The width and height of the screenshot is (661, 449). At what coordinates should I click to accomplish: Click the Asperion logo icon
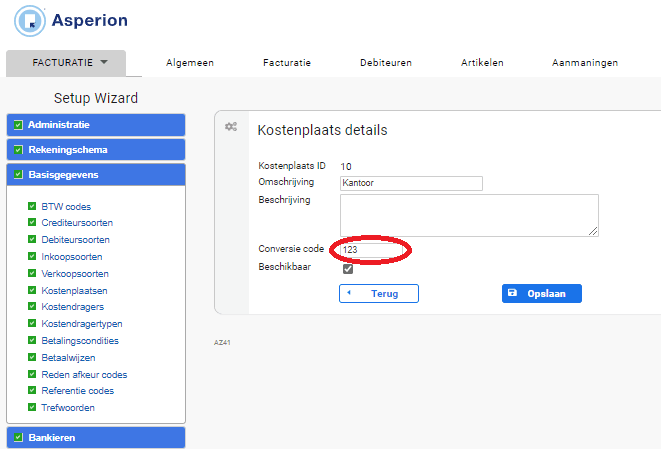tap(30, 21)
